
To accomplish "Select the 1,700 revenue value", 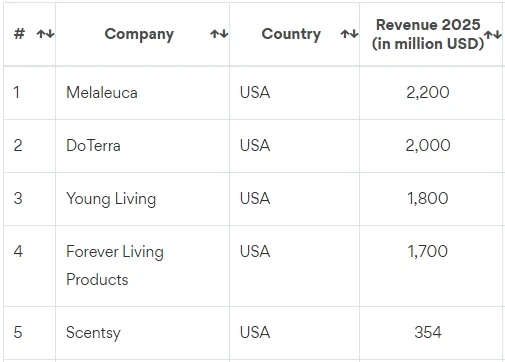I will pyautogui.click(x=428, y=251).
